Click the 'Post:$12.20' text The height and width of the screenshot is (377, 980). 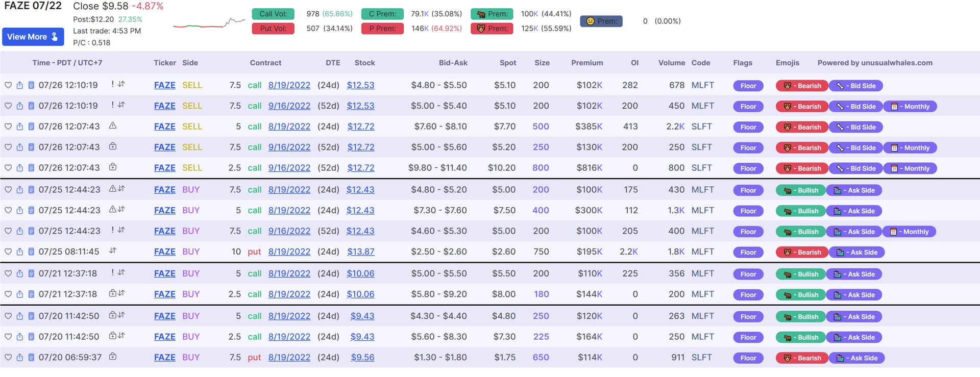93,19
